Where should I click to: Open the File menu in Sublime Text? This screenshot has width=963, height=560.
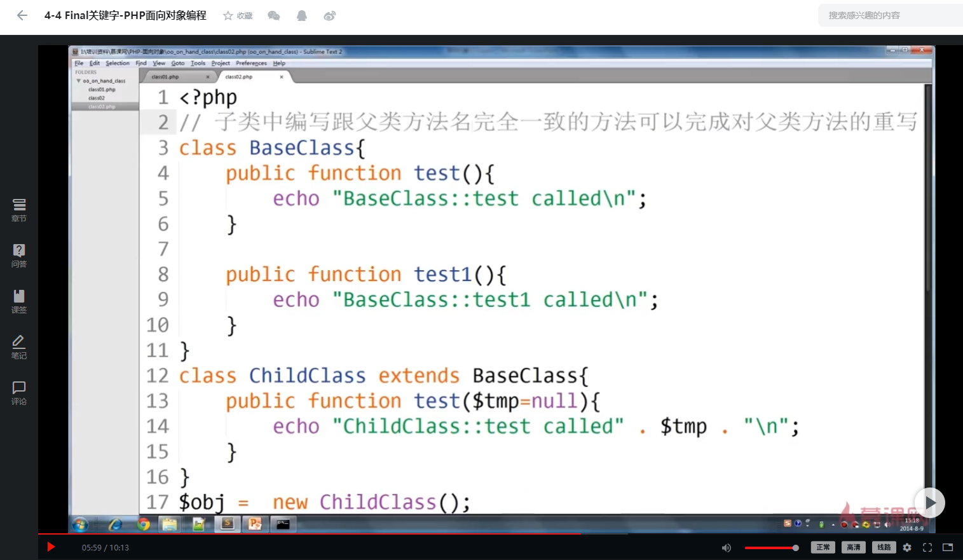click(78, 63)
